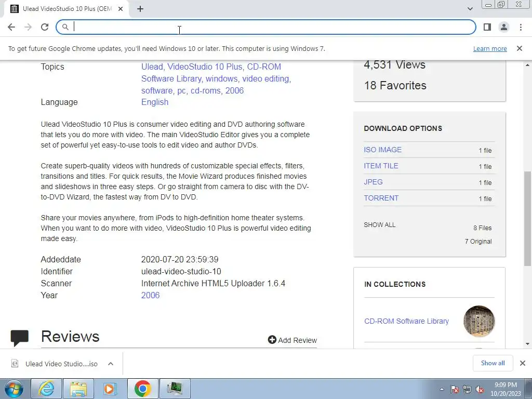Go back using the browser back arrow
This screenshot has width=532, height=399.
[x=11, y=27]
